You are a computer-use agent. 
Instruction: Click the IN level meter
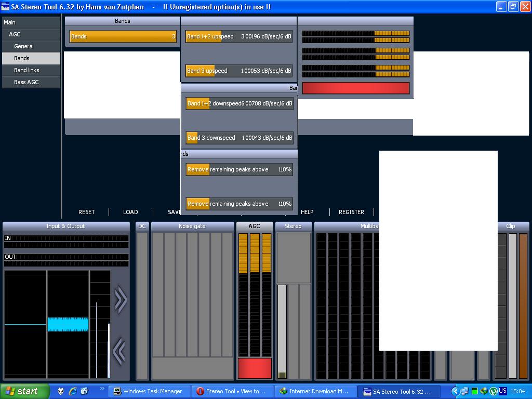66,241
